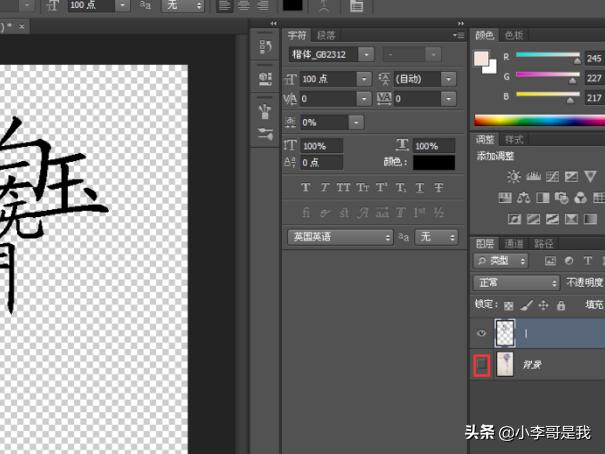Click the Brightness/Contrast sun adjustment icon

(x=513, y=176)
